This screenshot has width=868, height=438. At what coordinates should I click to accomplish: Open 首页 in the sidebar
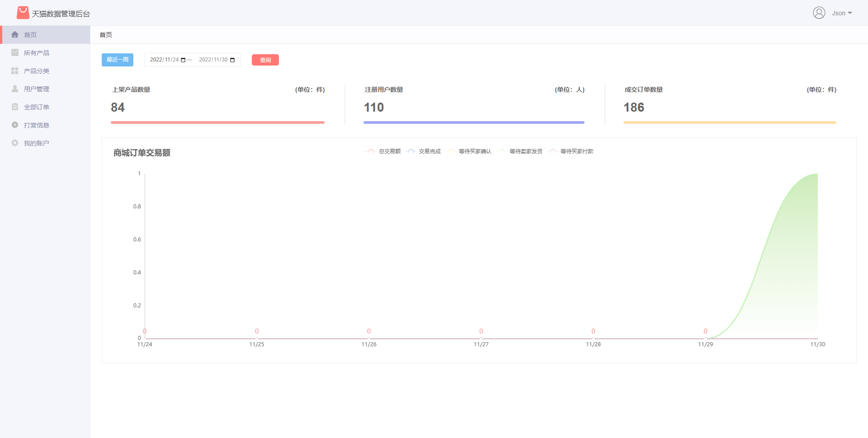point(45,35)
